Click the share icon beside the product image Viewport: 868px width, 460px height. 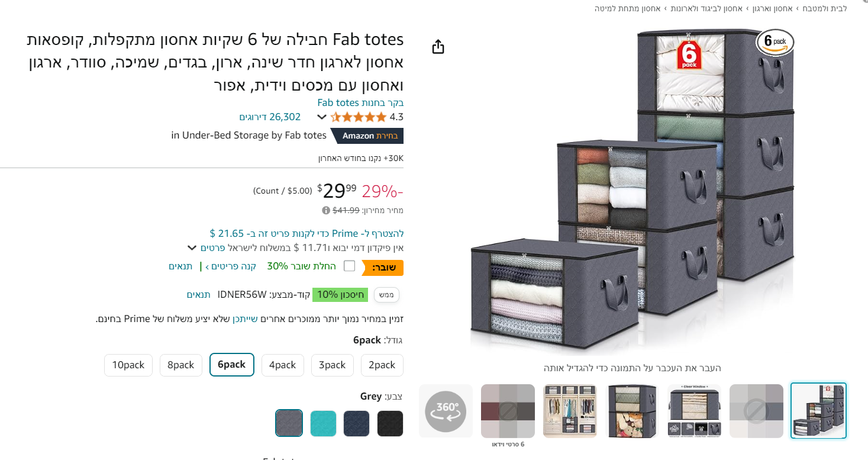(438, 47)
